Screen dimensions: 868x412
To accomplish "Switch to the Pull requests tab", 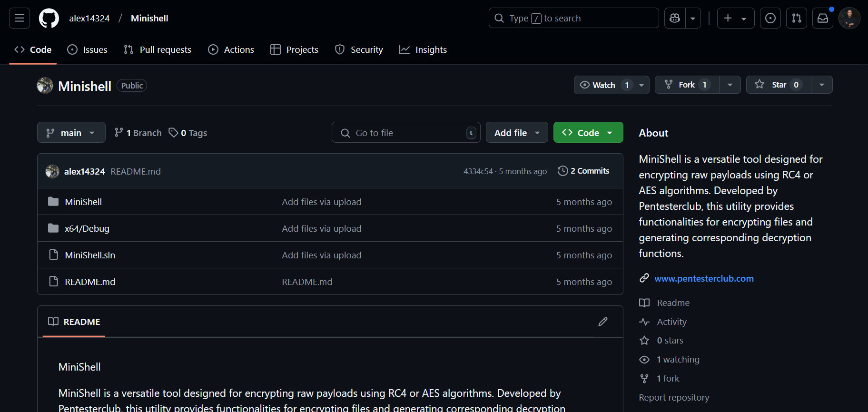I will (x=158, y=49).
